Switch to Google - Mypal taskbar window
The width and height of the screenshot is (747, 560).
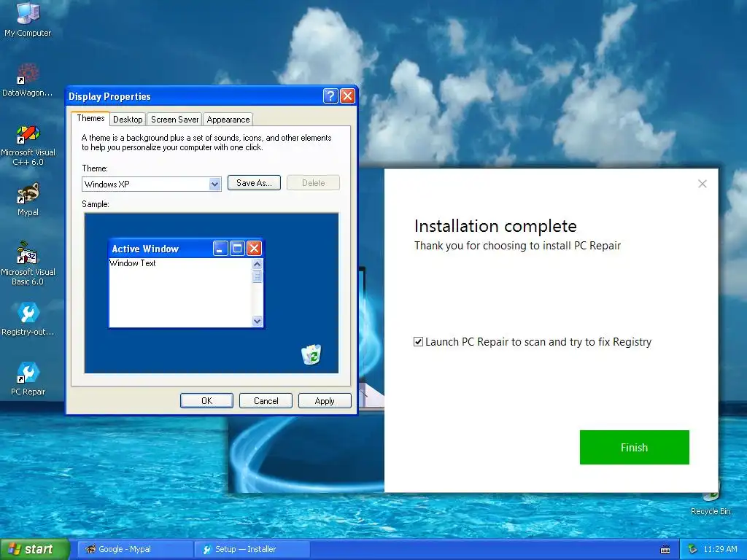[135, 550]
